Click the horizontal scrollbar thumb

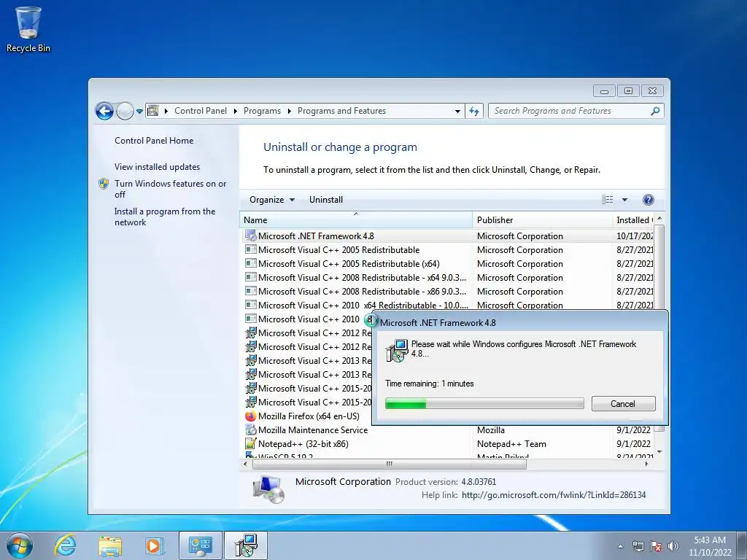pyautogui.click(x=390, y=464)
